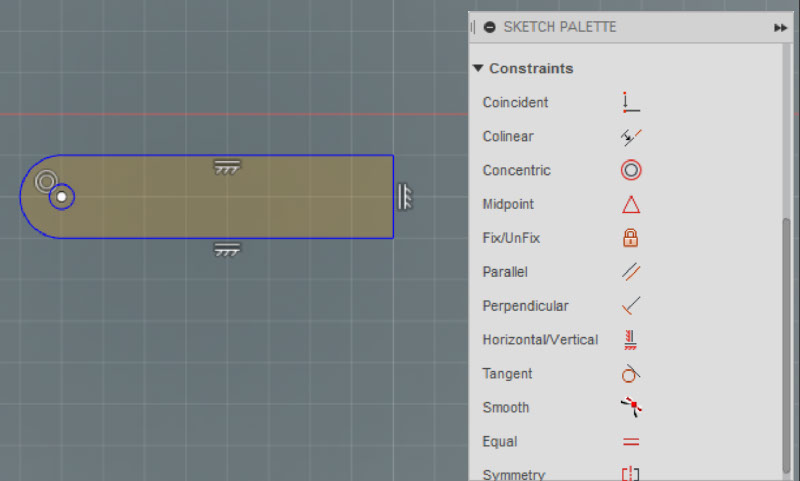Select the Parallel constraint icon
The image size is (800, 481).
pos(631,272)
